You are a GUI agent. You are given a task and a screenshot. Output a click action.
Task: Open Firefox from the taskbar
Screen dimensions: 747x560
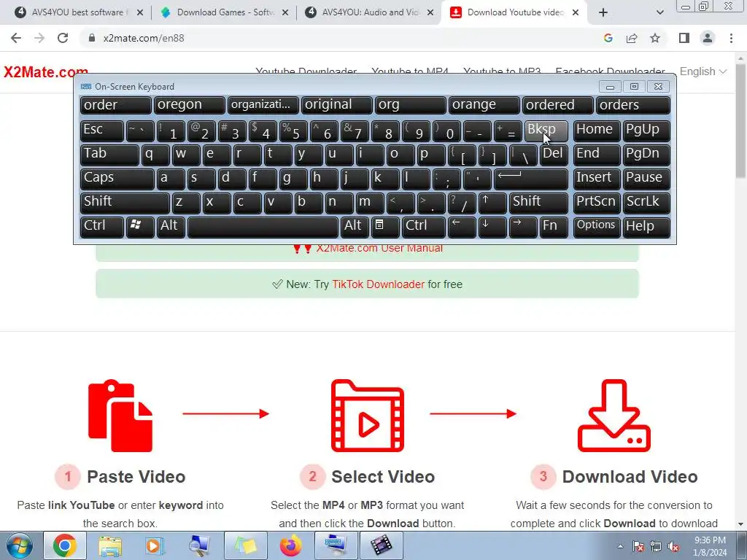(291, 545)
